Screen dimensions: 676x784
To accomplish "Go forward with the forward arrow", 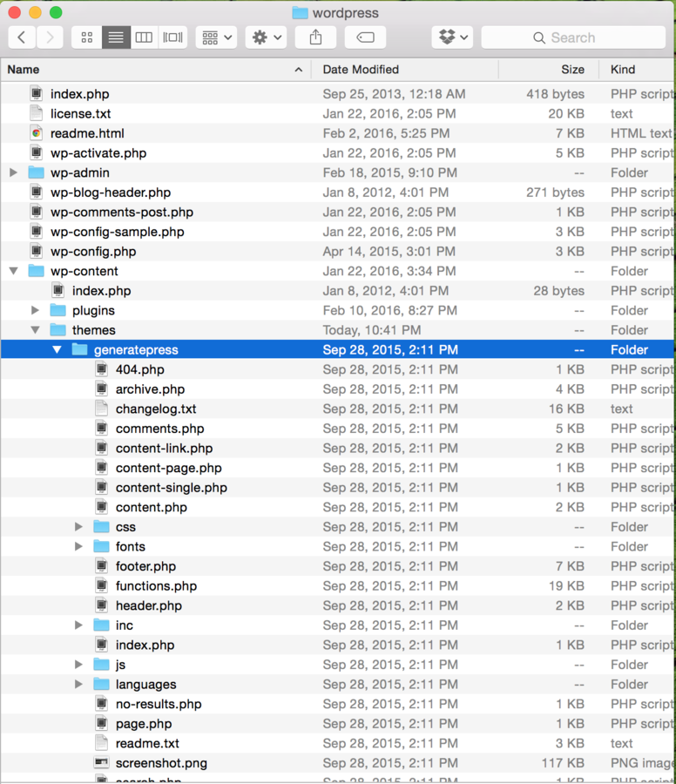I will coord(50,37).
